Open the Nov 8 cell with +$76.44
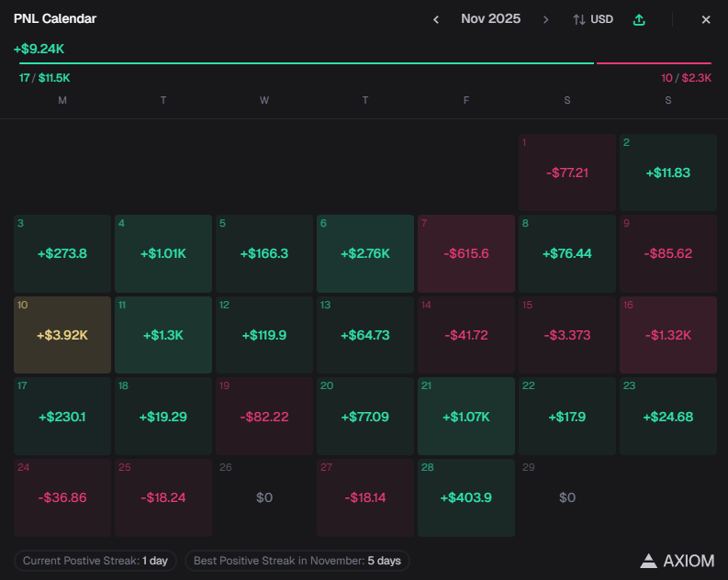This screenshot has width=728, height=580. 567,253
